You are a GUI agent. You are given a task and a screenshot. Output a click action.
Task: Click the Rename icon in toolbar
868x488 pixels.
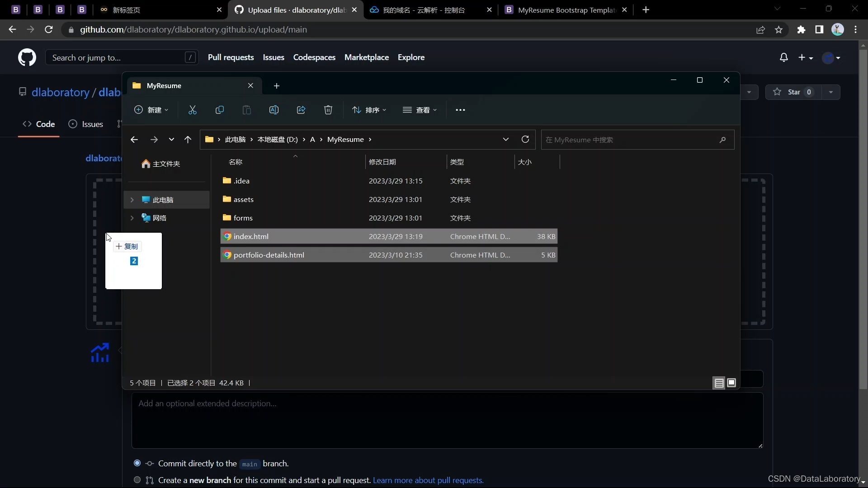click(274, 110)
